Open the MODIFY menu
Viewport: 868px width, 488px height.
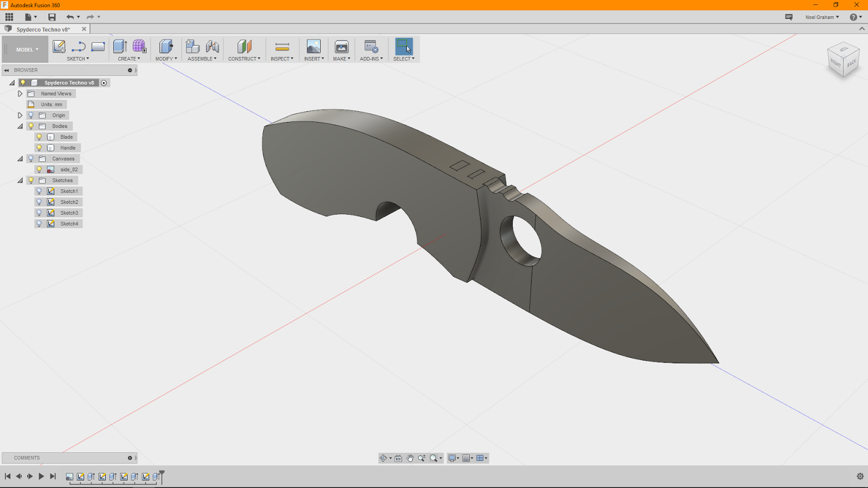pyautogui.click(x=166, y=59)
